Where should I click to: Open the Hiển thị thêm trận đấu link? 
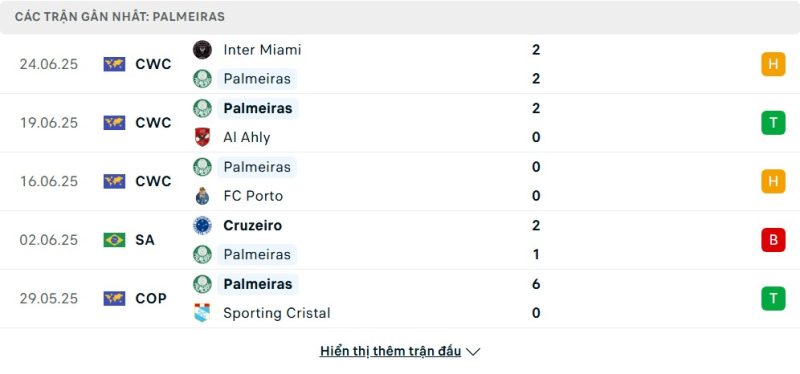[390, 351]
